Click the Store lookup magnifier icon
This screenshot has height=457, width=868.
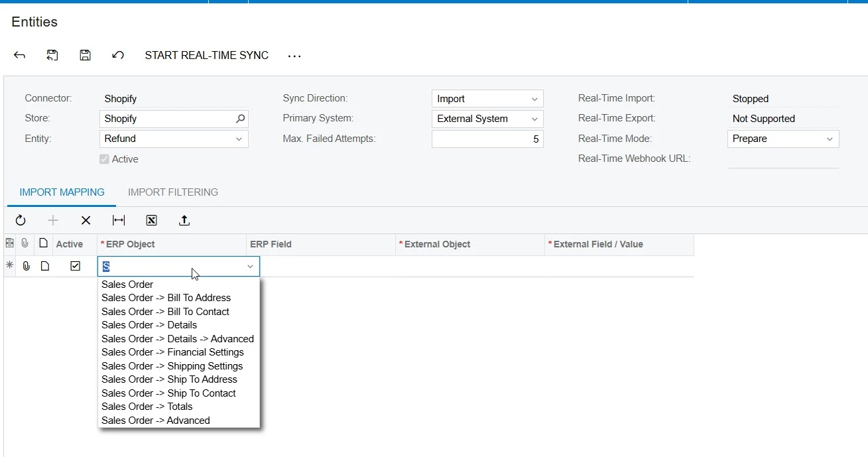240,119
